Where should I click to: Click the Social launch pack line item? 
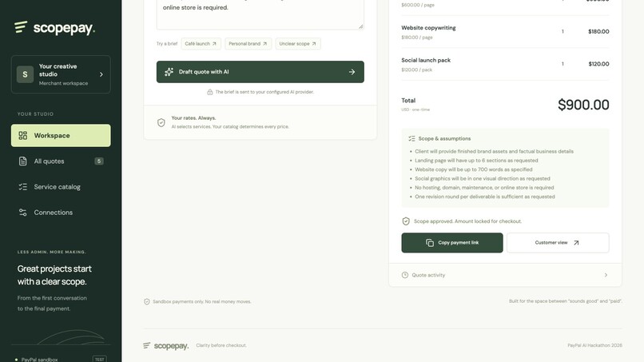tap(505, 64)
